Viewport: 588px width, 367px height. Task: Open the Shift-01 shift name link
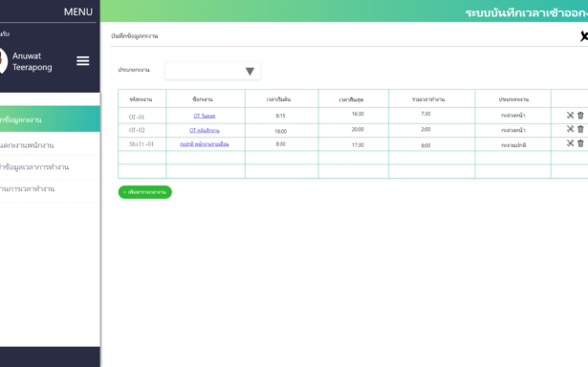point(205,144)
